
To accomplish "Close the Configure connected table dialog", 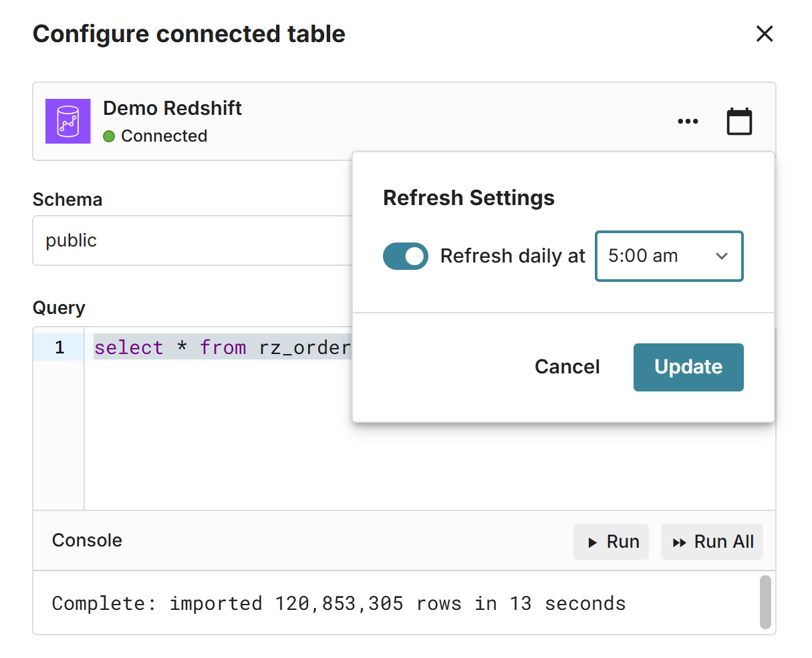I will click(x=764, y=34).
